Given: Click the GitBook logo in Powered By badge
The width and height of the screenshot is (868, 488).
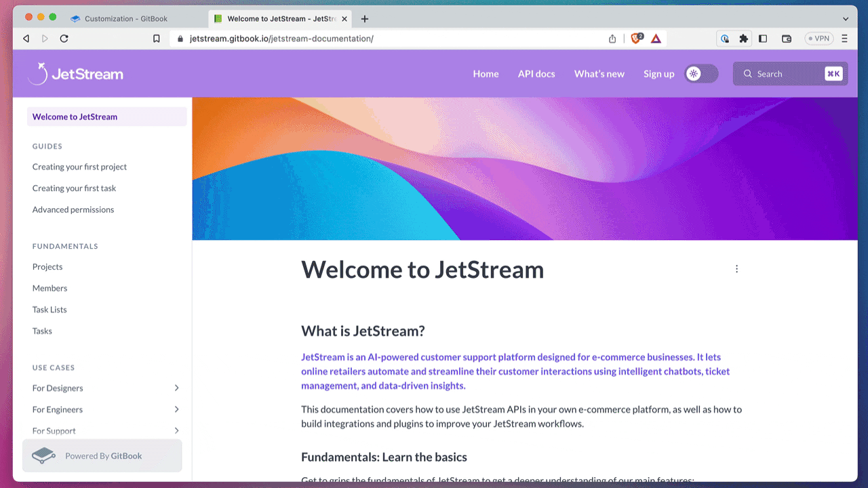Looking at the screenshot, I should click(43, 455).
